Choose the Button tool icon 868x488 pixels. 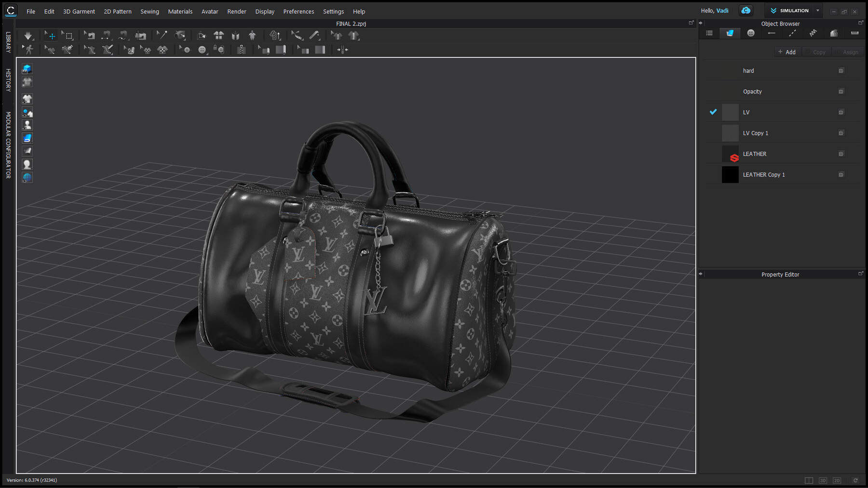[202, 50]
